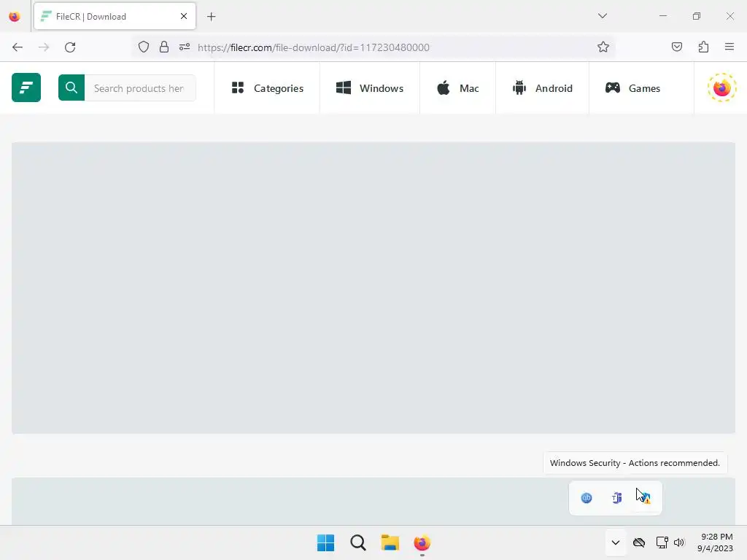Open Firefox application hamburger menu
The width and height of the screenshot is (747, 560).
click(x=729, y=47)
